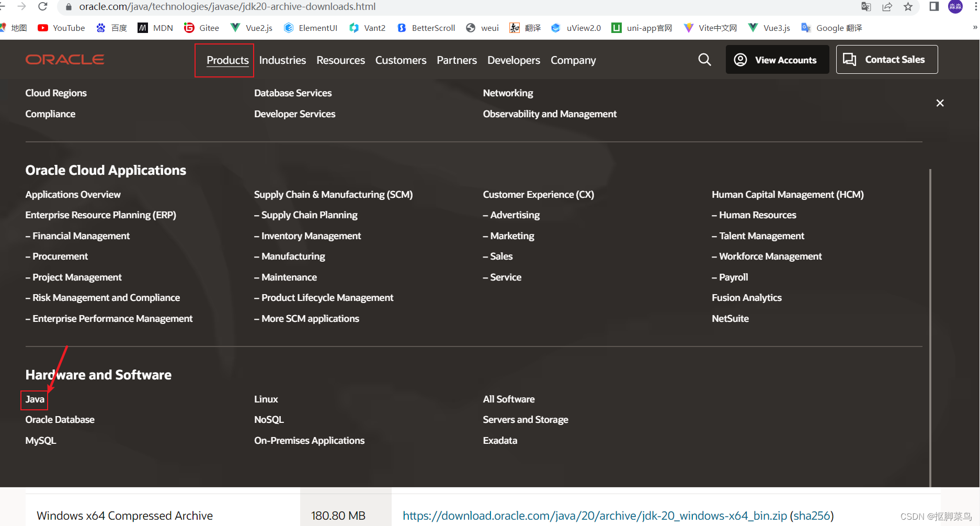The height and width of the screenshot is (526, 980).
Task: Bookmark this page with star icon
Action: pyautogui.click(x=908, y=7)
